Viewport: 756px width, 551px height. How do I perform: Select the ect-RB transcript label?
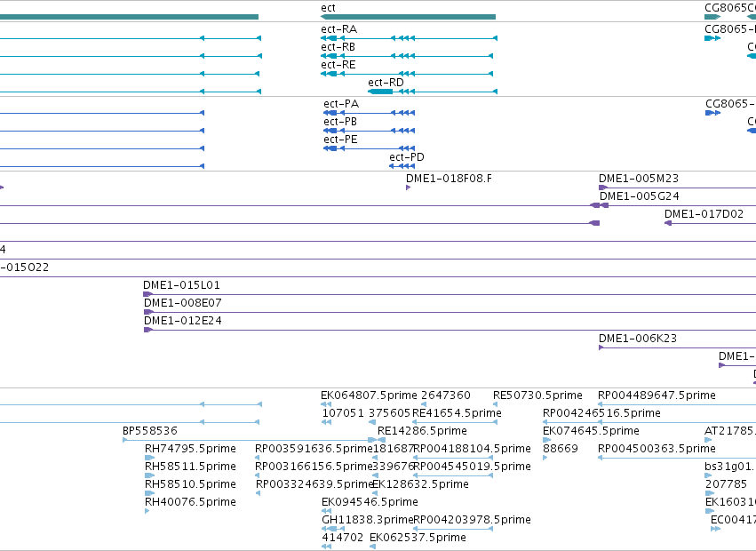point(338,47)
